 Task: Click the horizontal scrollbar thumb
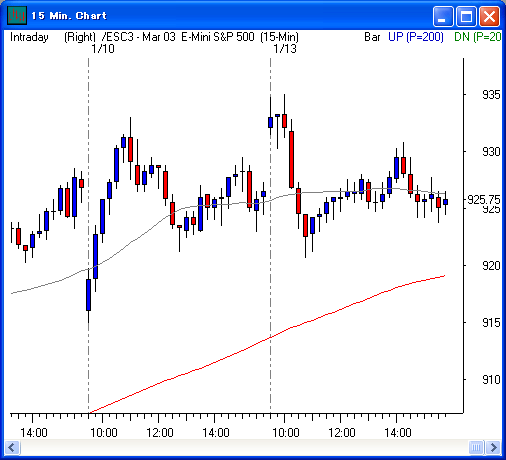[476, 447]
